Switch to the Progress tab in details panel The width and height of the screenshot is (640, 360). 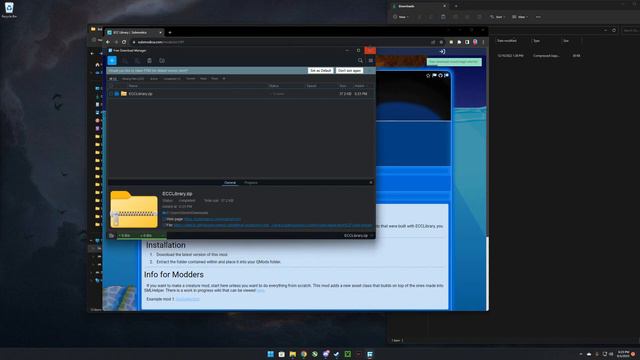click(251, 182)
